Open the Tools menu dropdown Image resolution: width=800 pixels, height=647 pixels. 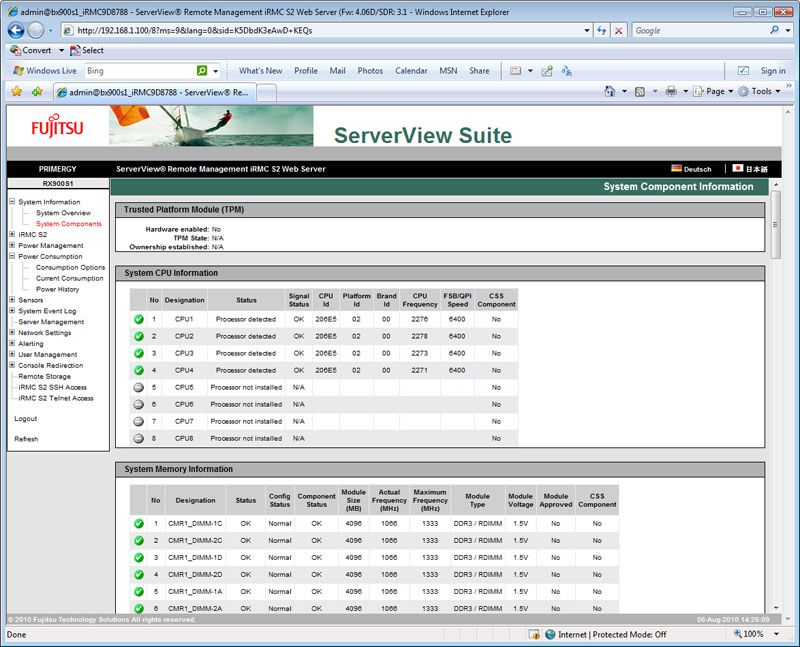tap(759, 91)
